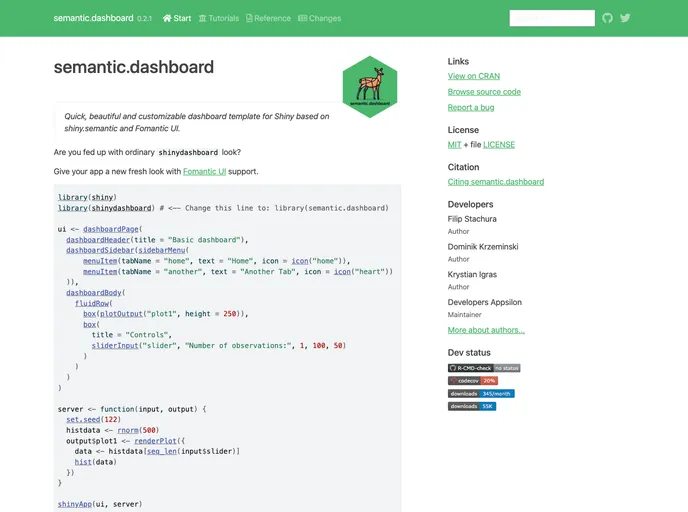Click the renderPlot function link
Screen dimensions: 688x512
155,441
